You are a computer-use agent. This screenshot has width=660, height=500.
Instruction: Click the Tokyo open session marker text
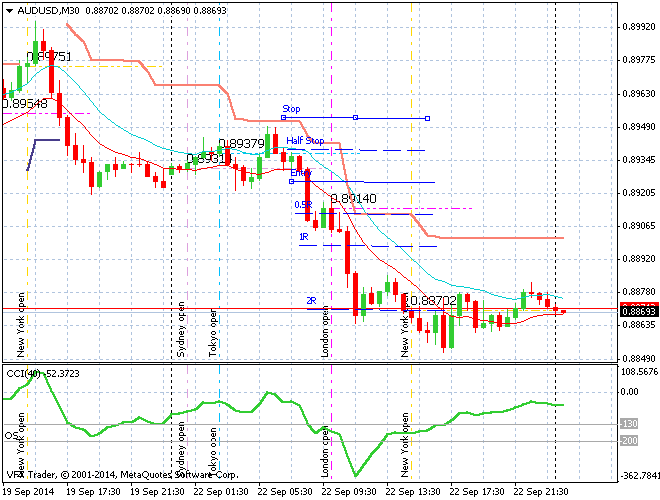click(x=213, y=329)
